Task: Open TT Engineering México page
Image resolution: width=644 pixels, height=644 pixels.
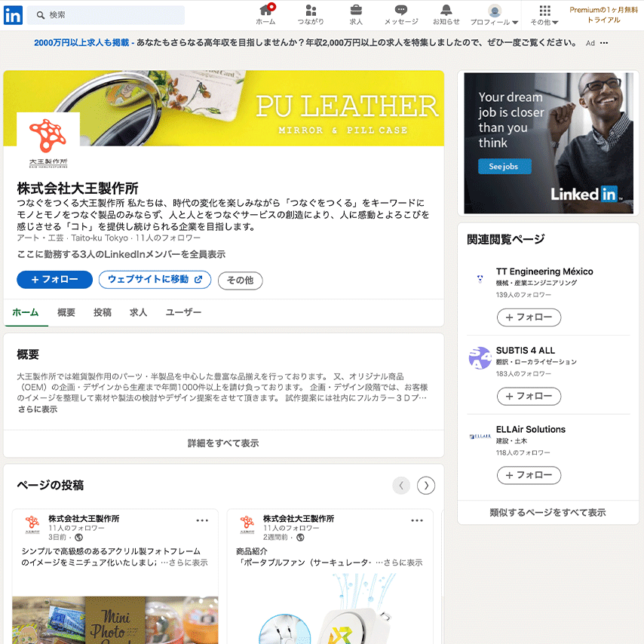Action: (x=544, y=271)
